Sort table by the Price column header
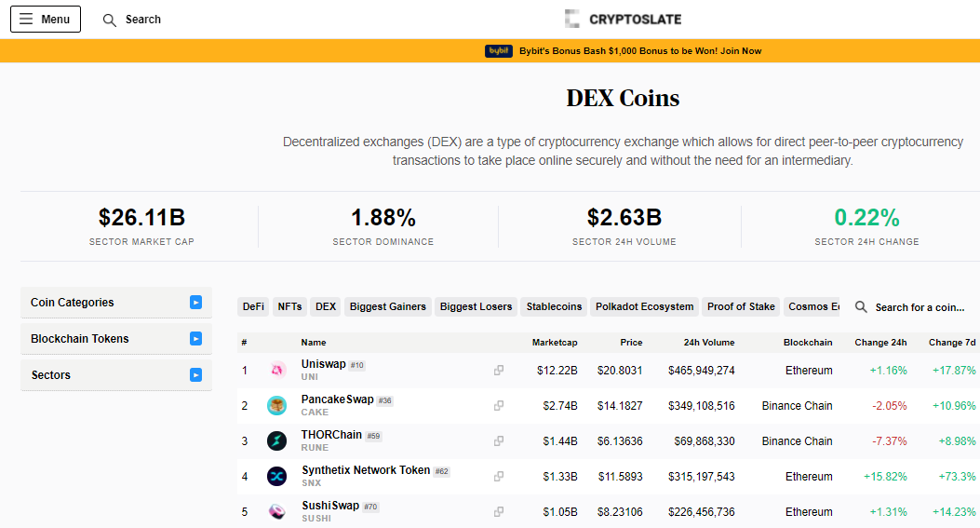The image size is (980, 528). point(631,342)
